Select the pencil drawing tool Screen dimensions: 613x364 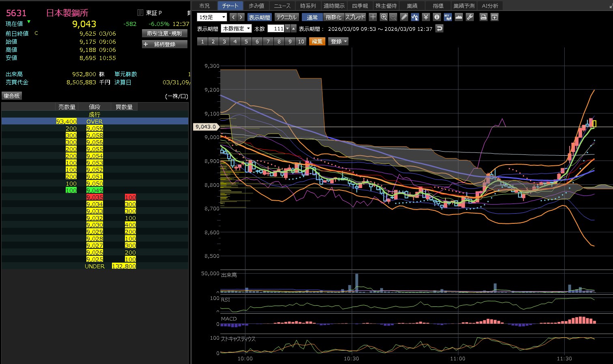tap(404, 17)
